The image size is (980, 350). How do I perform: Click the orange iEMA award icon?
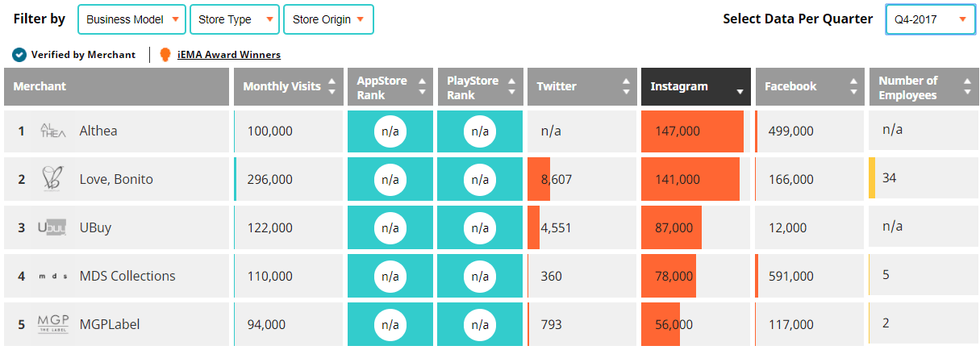click(x=165, y=55)
